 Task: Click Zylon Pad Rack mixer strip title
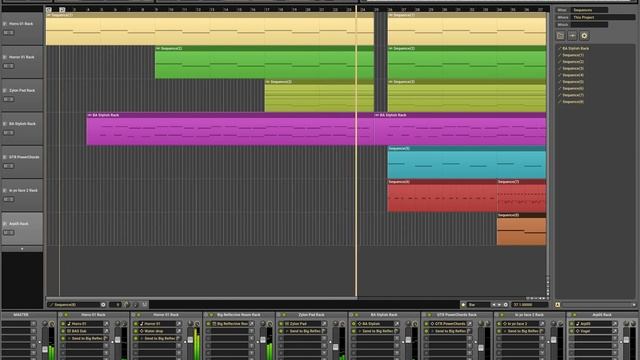click(x=311, y=315)
